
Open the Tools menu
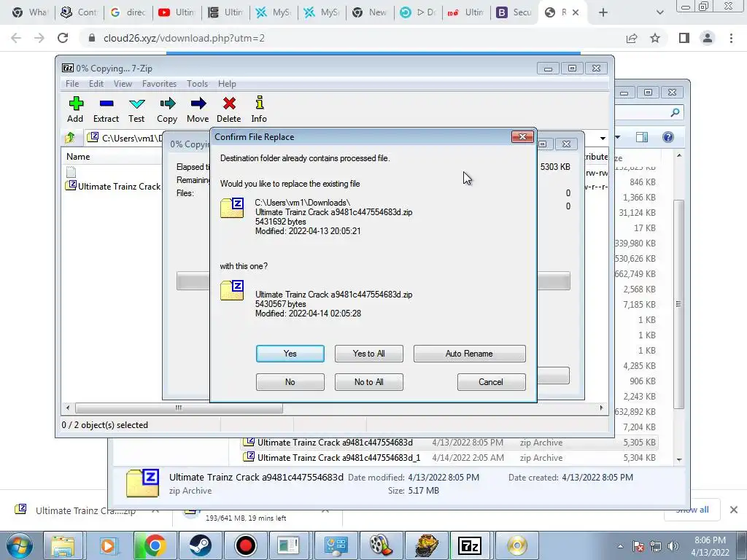197,84
